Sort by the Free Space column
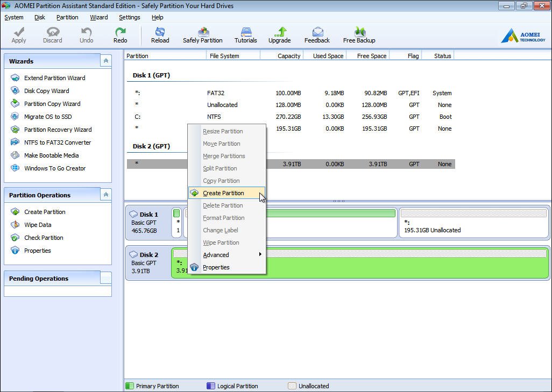 pyautogui.click(x=371, y=56)
